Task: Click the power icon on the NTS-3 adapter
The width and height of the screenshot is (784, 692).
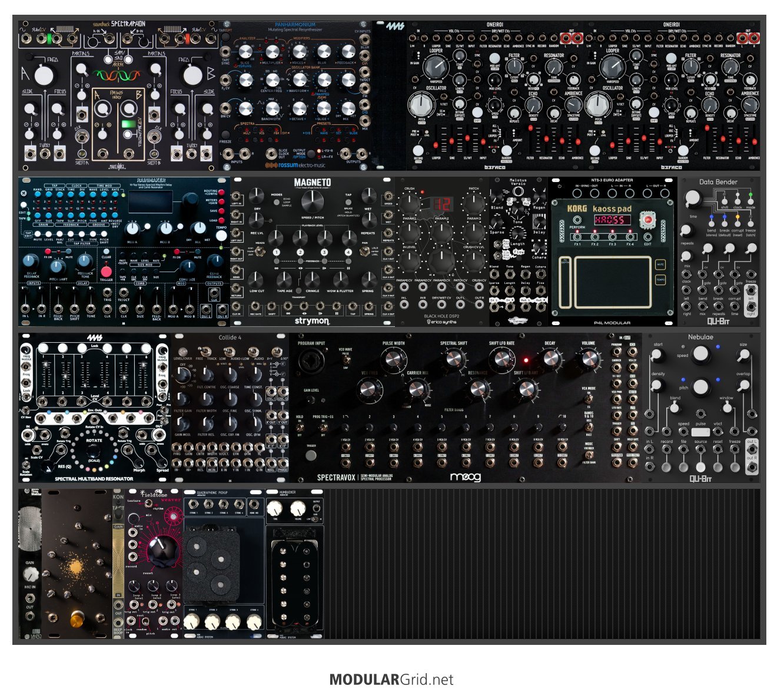Action: click(x=559, y=186)
